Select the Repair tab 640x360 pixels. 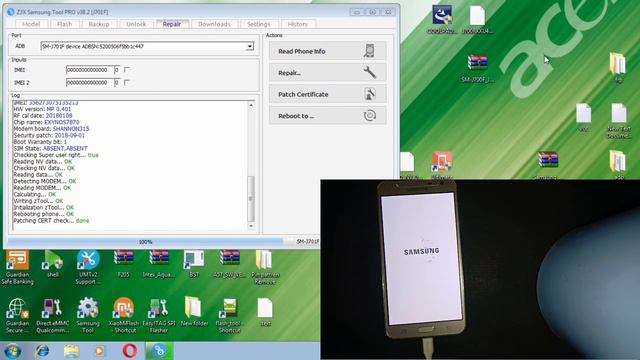coord(172,24)
